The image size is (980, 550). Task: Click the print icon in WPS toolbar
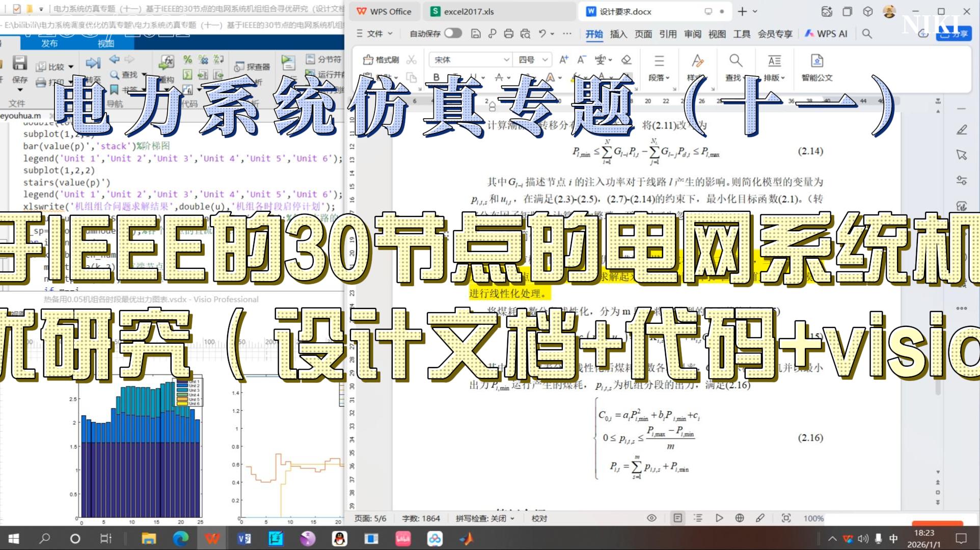[x=508, y=34]
